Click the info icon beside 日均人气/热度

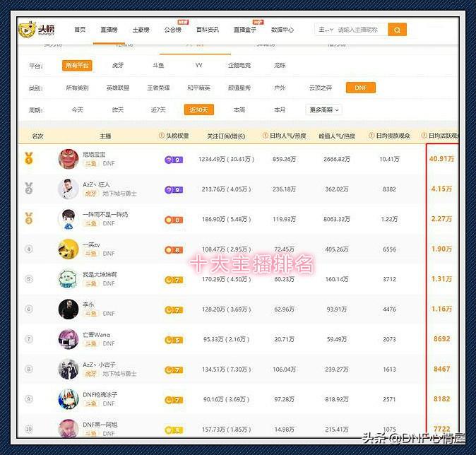tap(266, 136)
